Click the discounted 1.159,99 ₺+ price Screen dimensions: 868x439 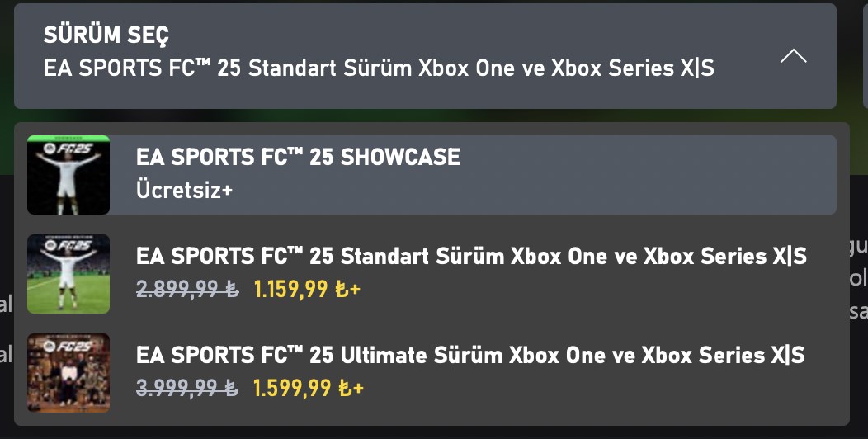(307, 290)
